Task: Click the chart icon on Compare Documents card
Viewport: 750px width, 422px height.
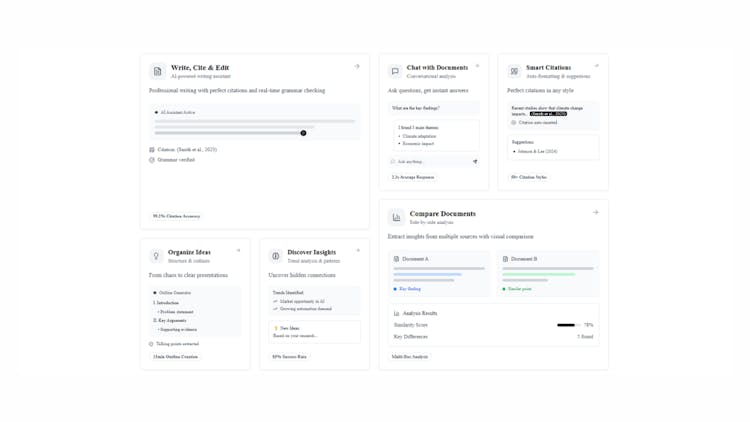Action: click(396, 217)
